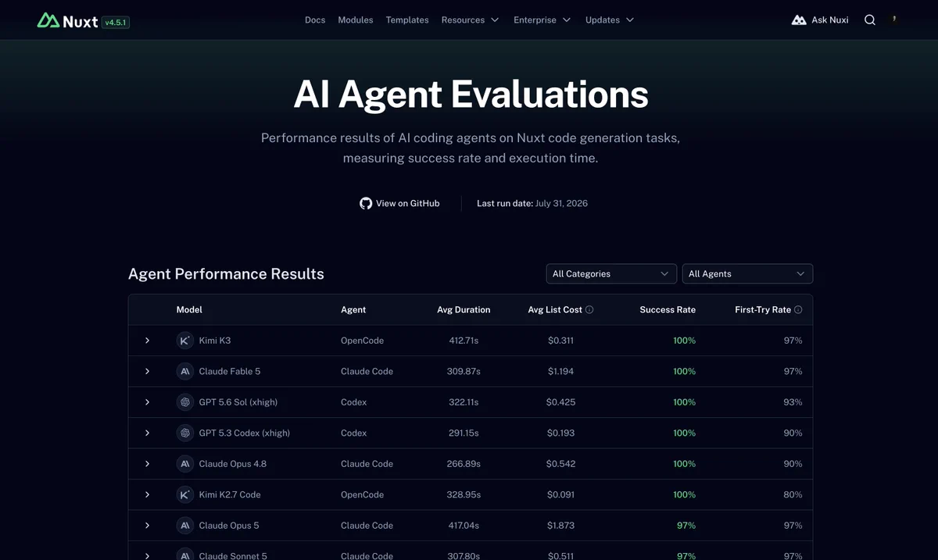938x560 pixels.
Task: Click the $1.873 cost value
Action: [560, 526]
